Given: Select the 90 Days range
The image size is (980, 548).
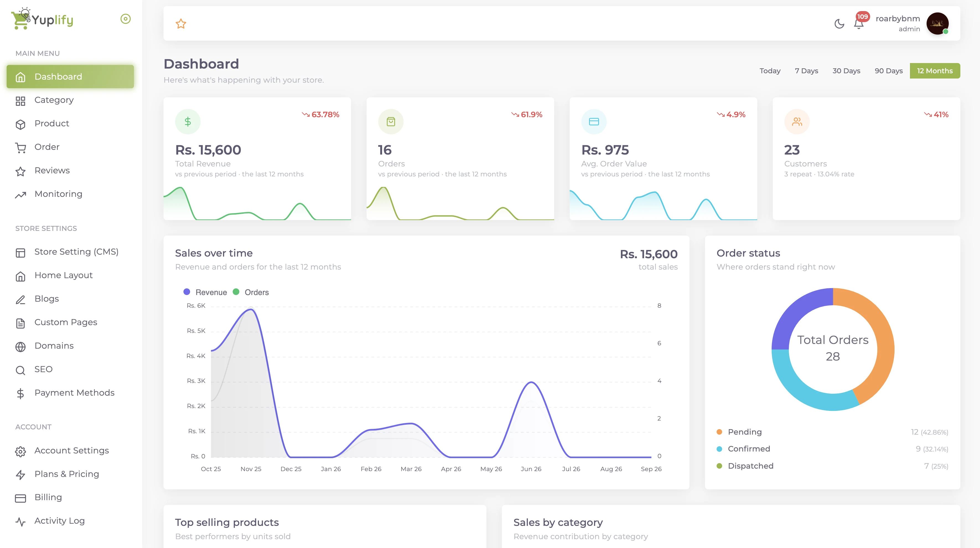Looking at the screenshot, I should pos(888,71).
